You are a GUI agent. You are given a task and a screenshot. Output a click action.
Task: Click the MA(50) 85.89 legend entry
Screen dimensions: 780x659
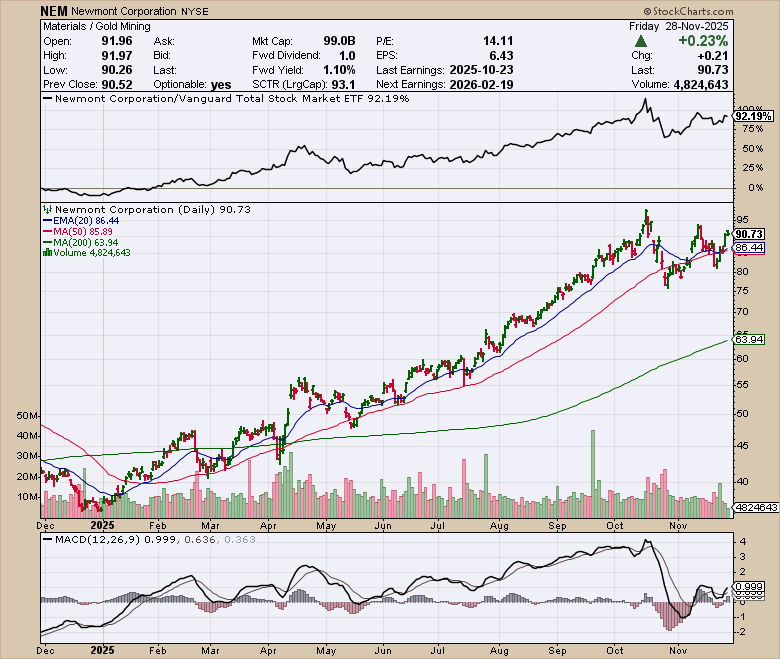click(x=78, y=231)
